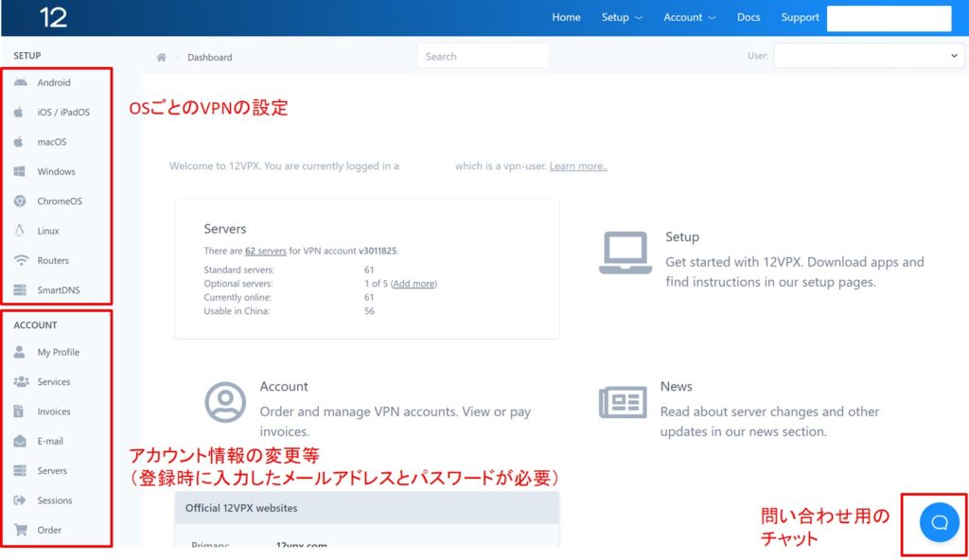Open the support chat bubble
The height and width of the screenshot is (560, 969).
[x=938, y=521]
